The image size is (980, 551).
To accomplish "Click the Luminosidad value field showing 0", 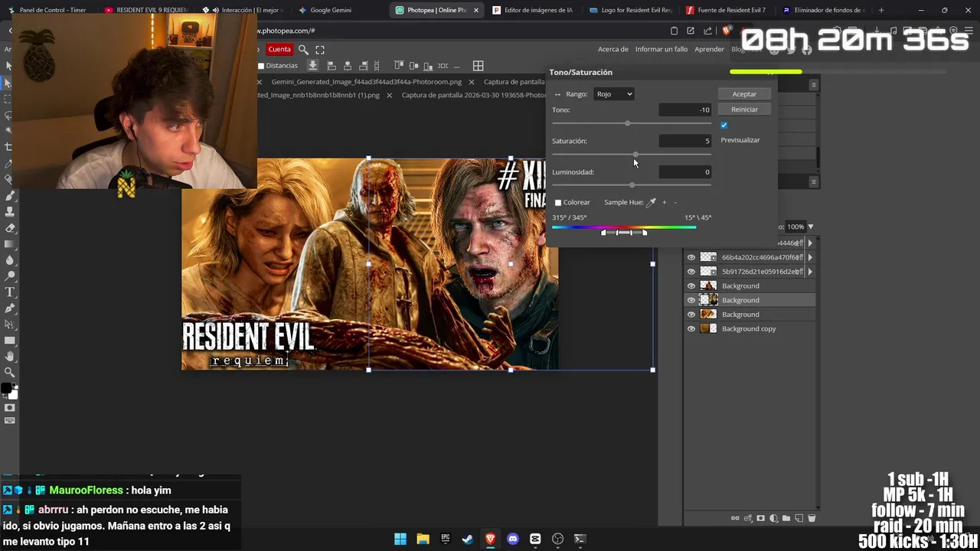I will [685, 172].
